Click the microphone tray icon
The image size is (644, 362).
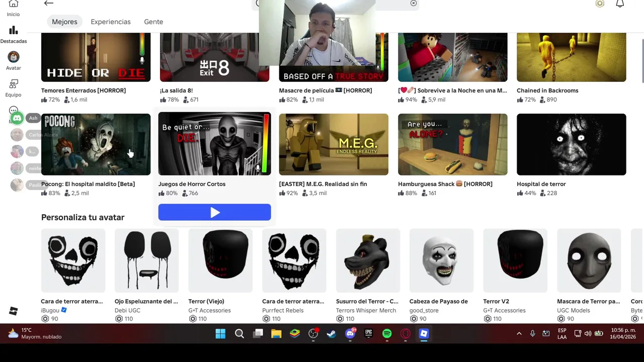[532, 333]
